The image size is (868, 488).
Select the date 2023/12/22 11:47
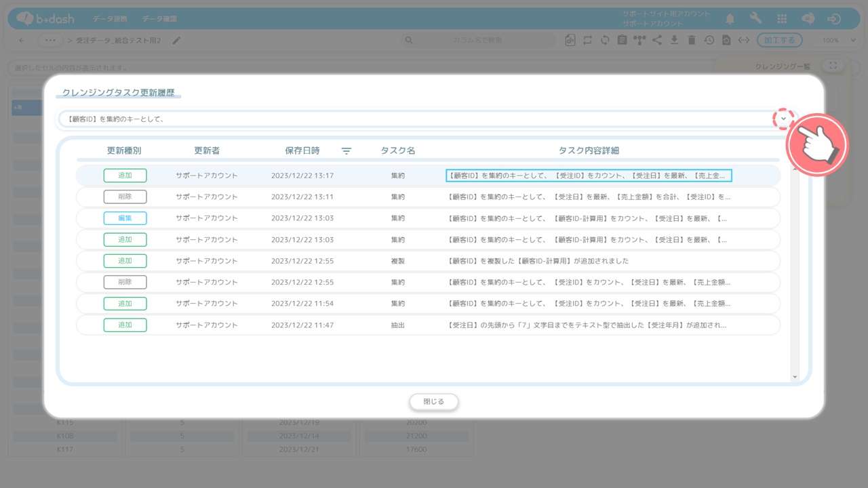pyautogui.click(x=302, y=325)
